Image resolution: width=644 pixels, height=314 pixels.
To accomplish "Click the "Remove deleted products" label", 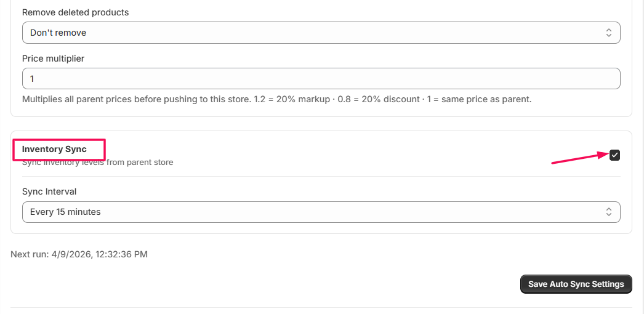I will coord(76,12).
